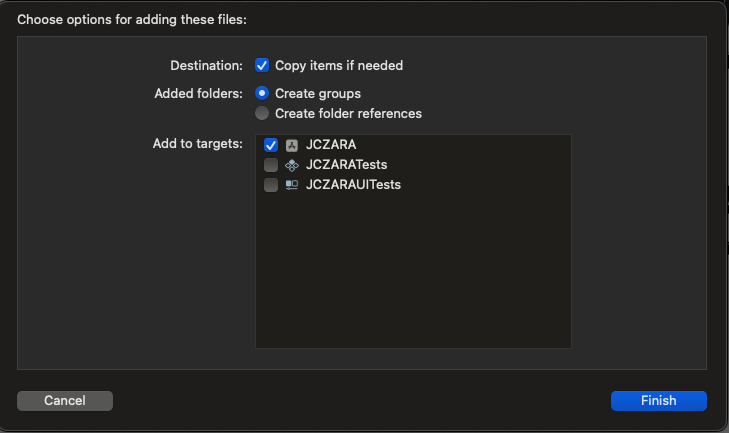This screenshot has height=433, width=729.
Task: Highlight the JCZARAUITests name in targets list
Action: [x=353, y=185]
